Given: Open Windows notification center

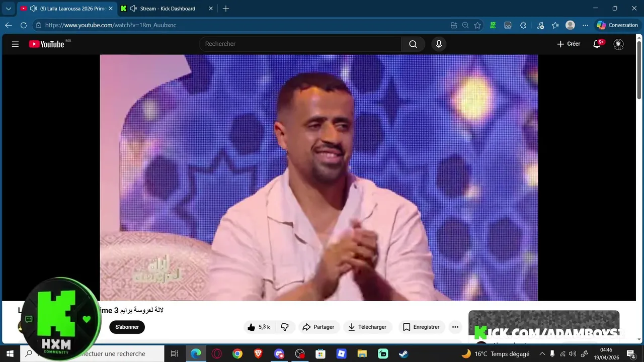Looking at the screenshot, I should point(631,354).
